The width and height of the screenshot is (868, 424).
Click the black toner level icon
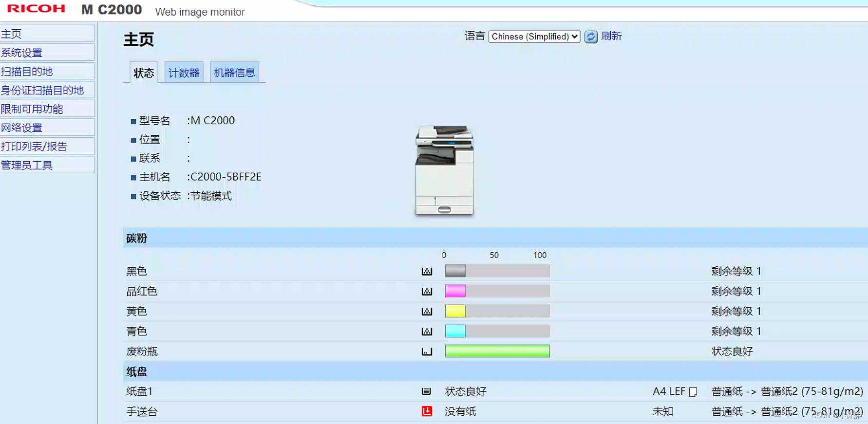click(427, 271)
